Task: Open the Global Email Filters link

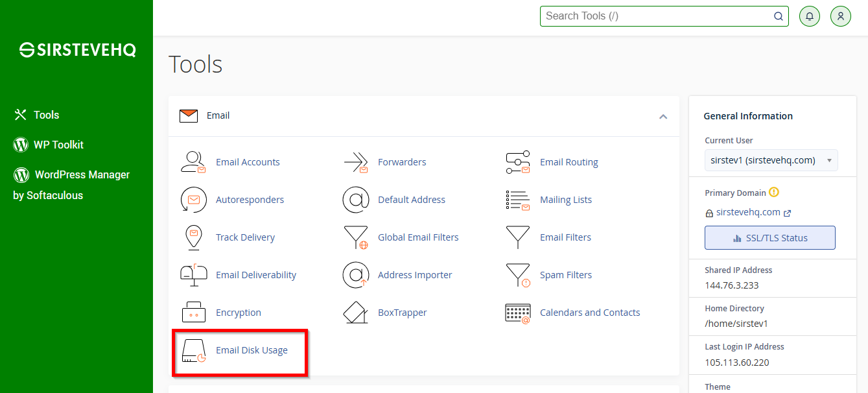Action: 418,237
